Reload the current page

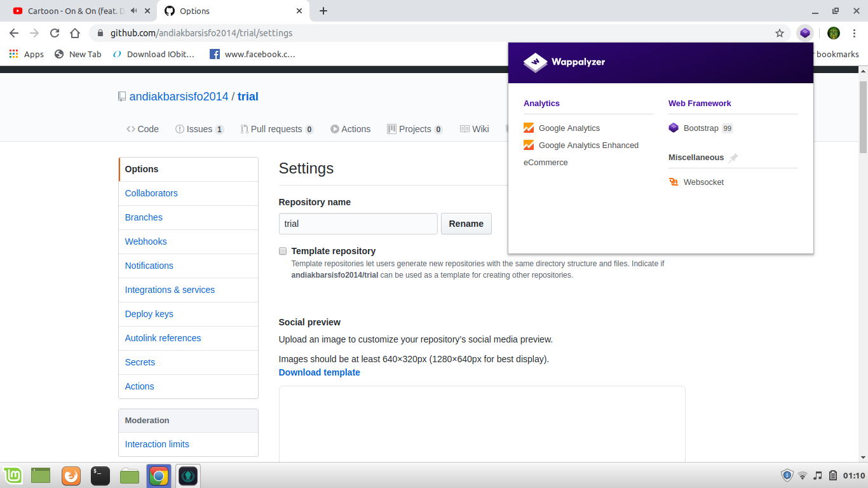point(55,33)
